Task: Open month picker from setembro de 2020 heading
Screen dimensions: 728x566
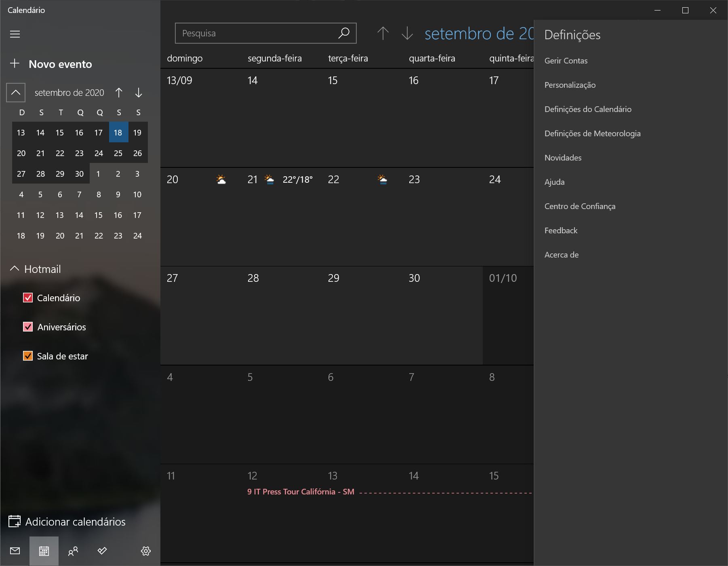Action: point(479,34)
